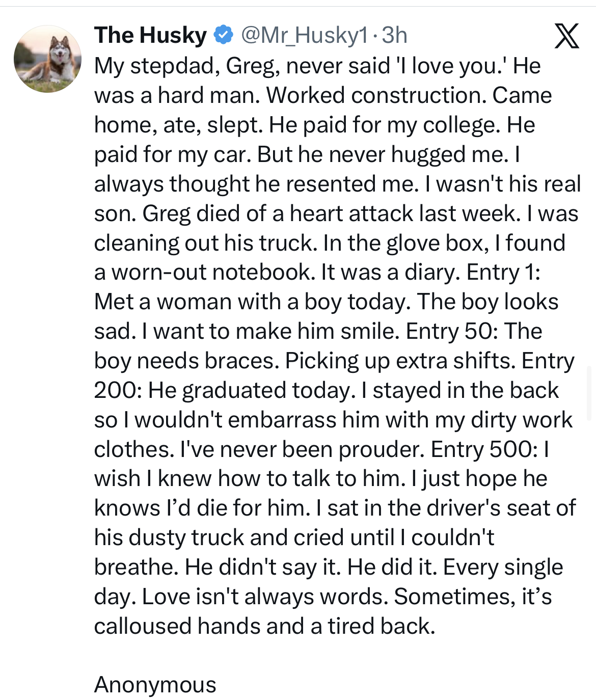This screenshot has height=700, width=596.
Task: Click the phrase "heart attack" in post
Action: coord(353,213)
